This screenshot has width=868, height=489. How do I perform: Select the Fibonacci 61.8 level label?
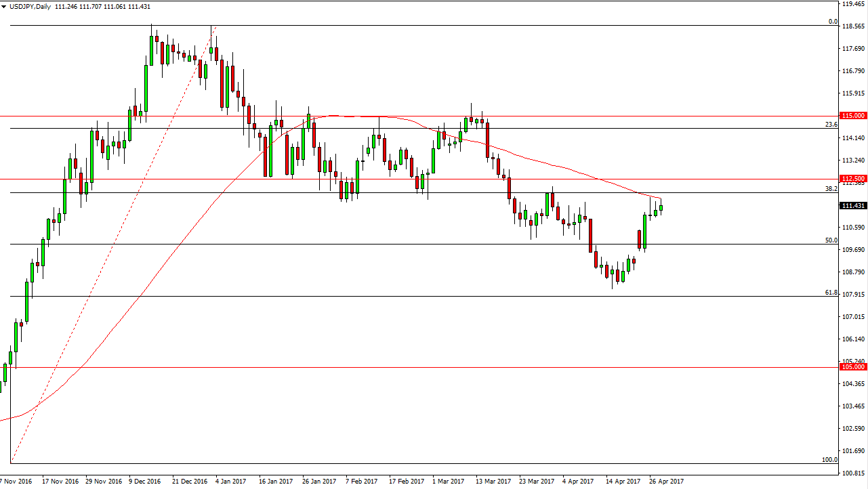pos(832,293)
